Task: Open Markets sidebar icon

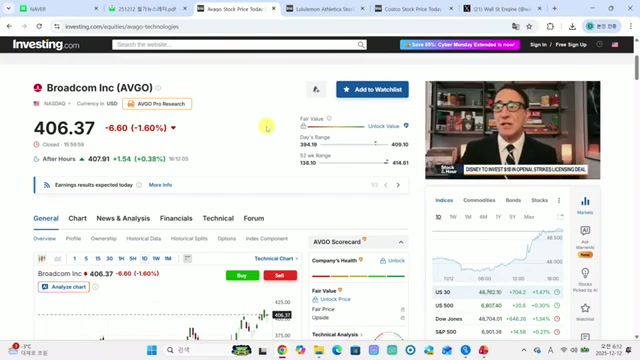Action: [x=585, y=205]
